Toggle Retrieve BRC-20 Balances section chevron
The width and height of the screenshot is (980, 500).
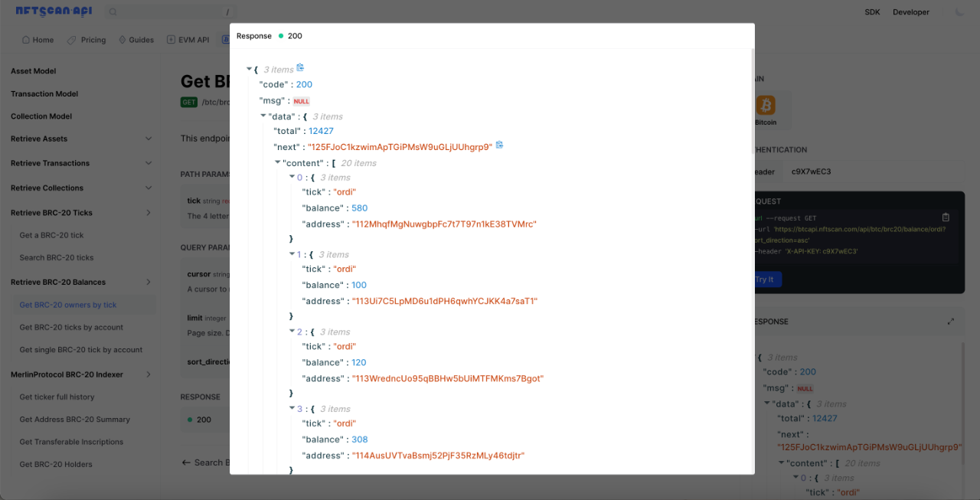coord(149,282)
